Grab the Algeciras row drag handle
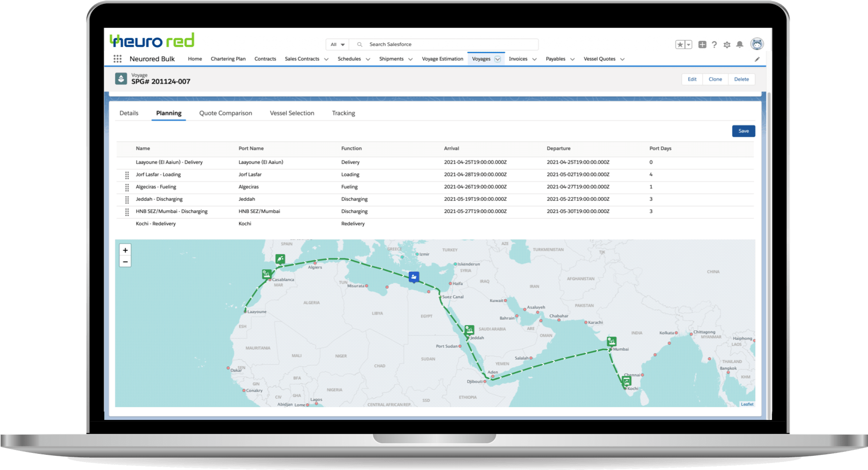 [127, 187]
